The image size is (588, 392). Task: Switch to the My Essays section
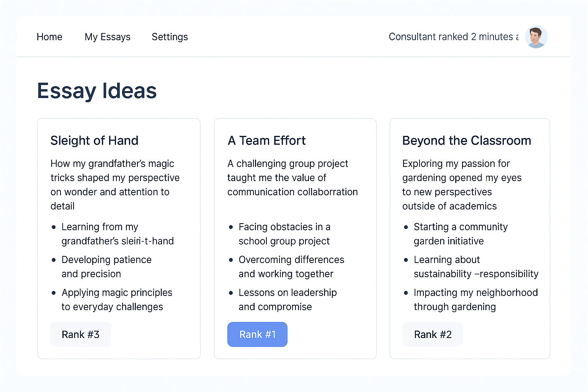coord(108,37)
